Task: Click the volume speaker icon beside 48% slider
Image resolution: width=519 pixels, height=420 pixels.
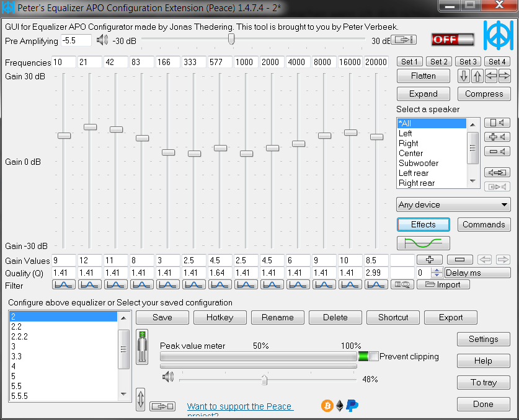Action: pos(168,377)
